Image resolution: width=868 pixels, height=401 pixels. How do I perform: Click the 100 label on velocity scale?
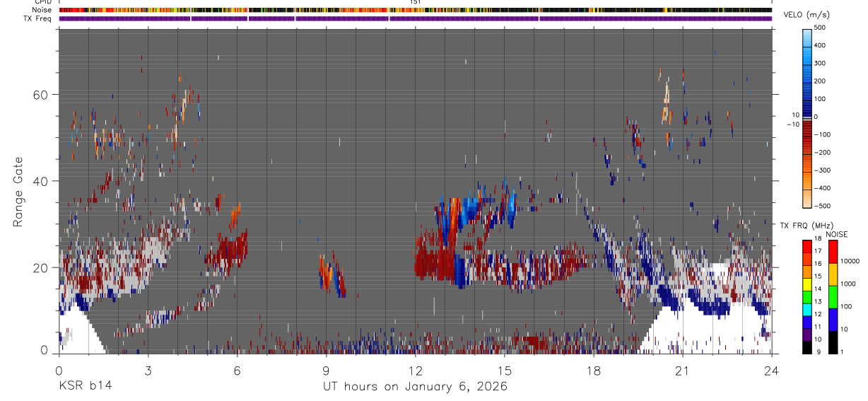click(821, 98)
